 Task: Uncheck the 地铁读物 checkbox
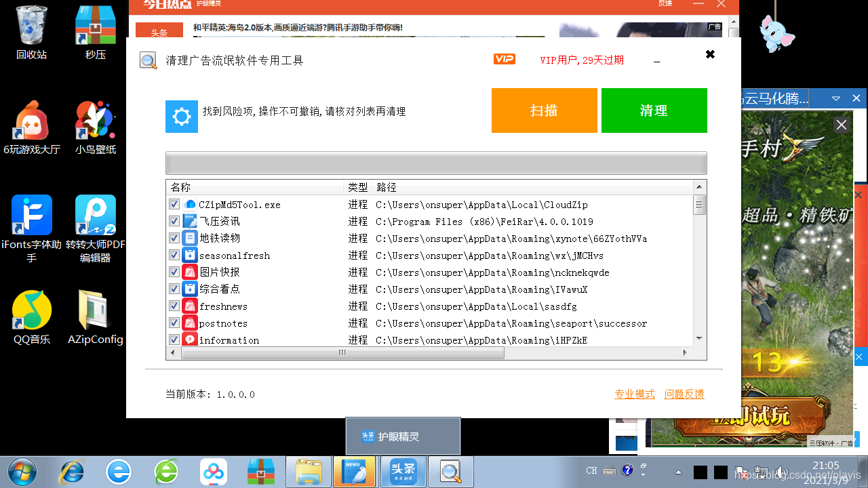coord(174,238)
